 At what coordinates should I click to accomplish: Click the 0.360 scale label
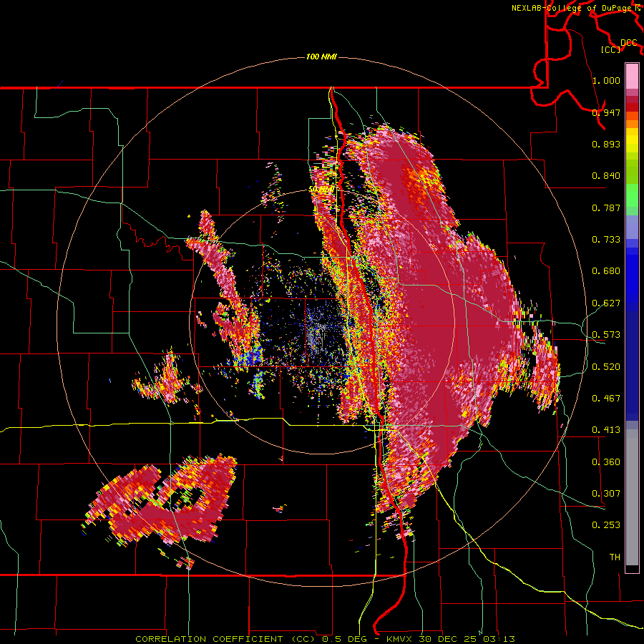pyautogui.click(x=606, y=462)
